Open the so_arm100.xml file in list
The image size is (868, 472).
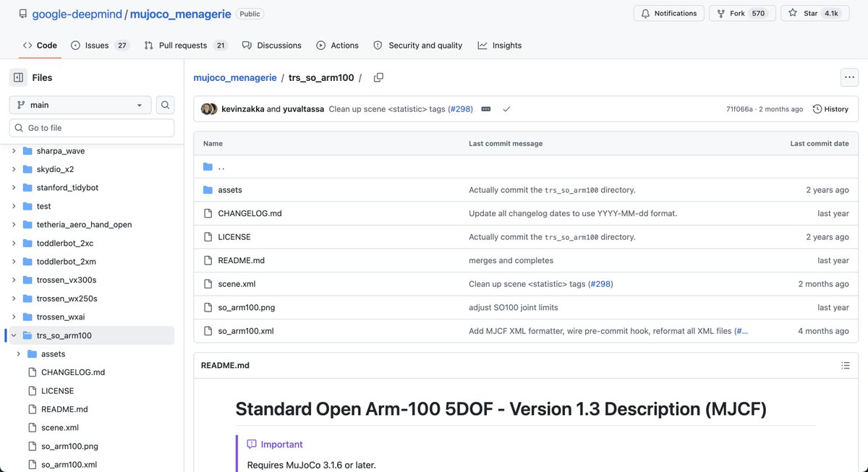click(x=246, y=331)
